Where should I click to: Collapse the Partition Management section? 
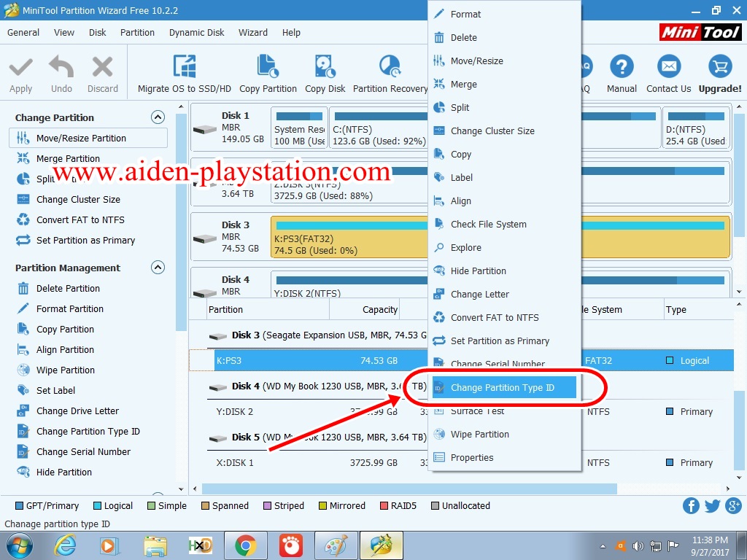[158, 267]
